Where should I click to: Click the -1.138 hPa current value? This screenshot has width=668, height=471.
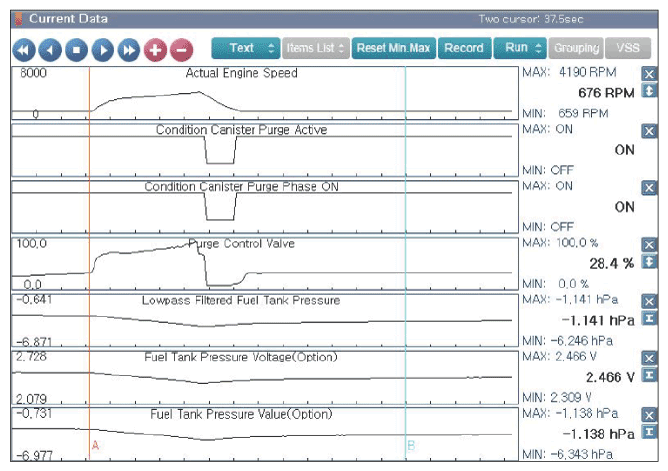599,434
